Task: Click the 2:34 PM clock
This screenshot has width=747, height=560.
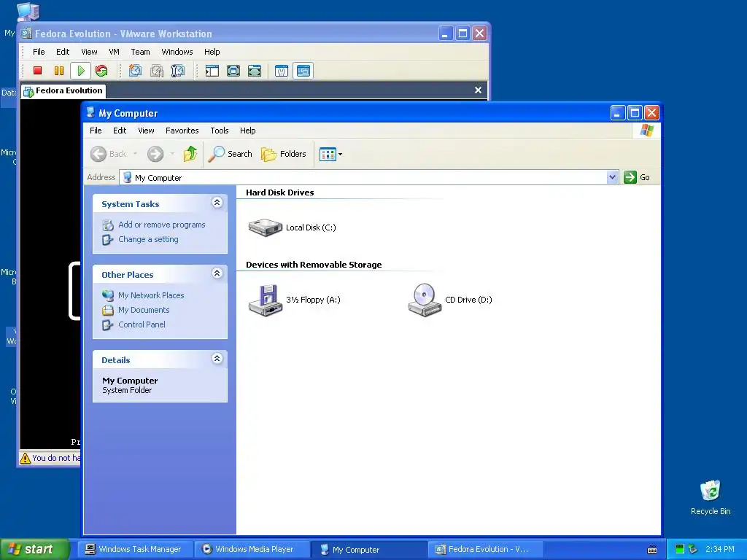Action: pyautogui.click(x=720, y=549)
